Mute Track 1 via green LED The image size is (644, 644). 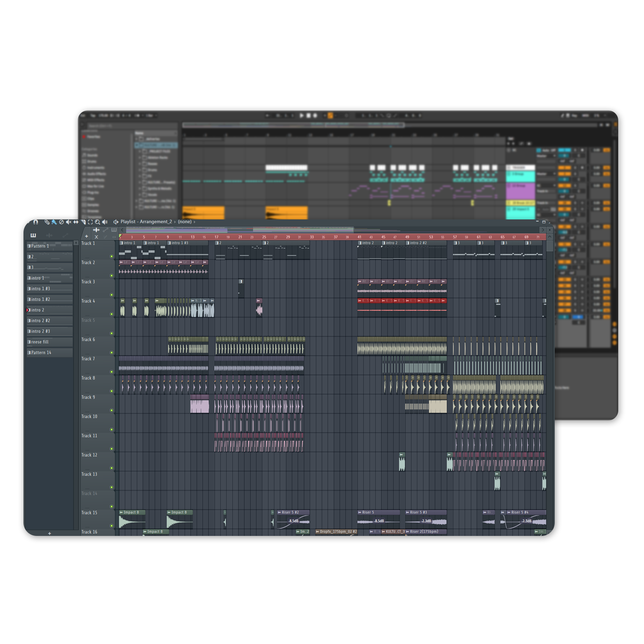pyautogui.click(x=111, y=256)
